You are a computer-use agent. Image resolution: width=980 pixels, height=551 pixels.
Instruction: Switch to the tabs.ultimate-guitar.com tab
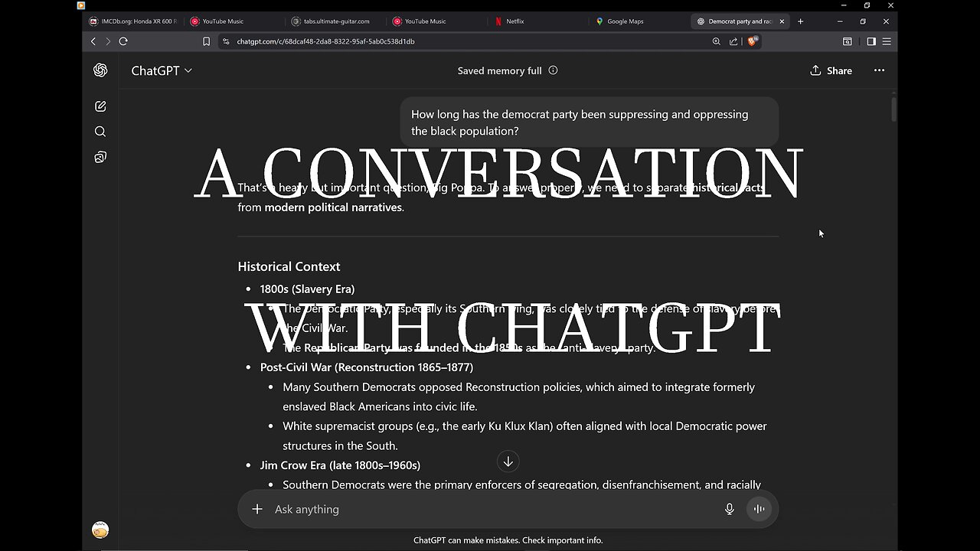pos(335,21)
